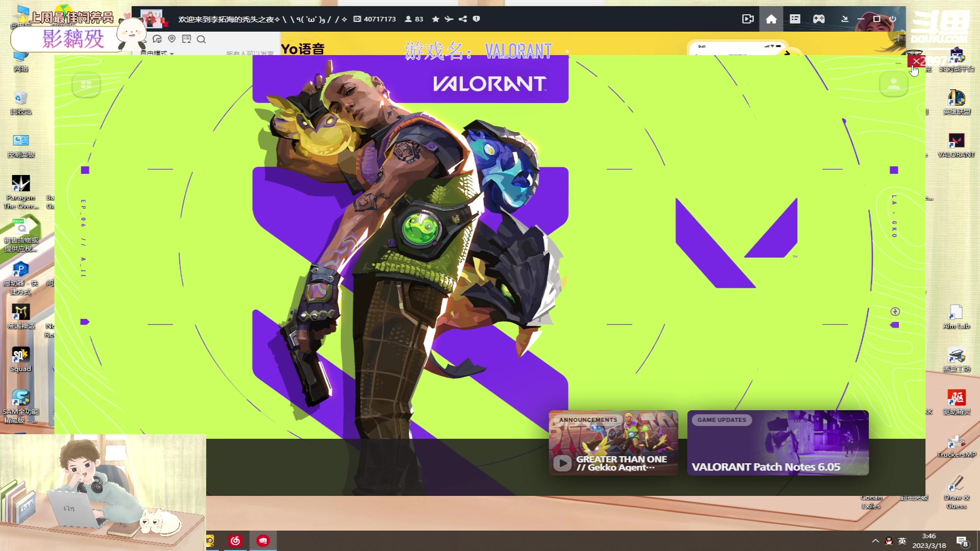Expand hidden system tray icons chevron
The width and height of the screenshot is (980, 551).
click(875, 541)
